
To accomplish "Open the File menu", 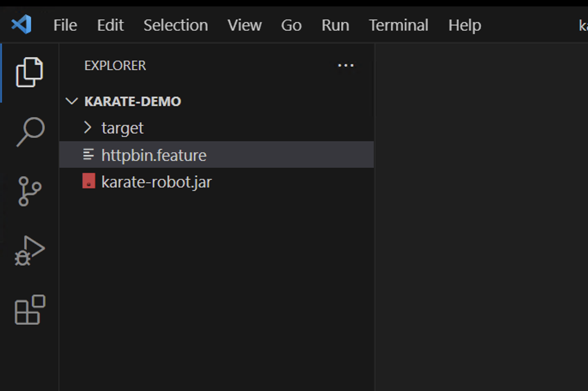I will (65, 25).
